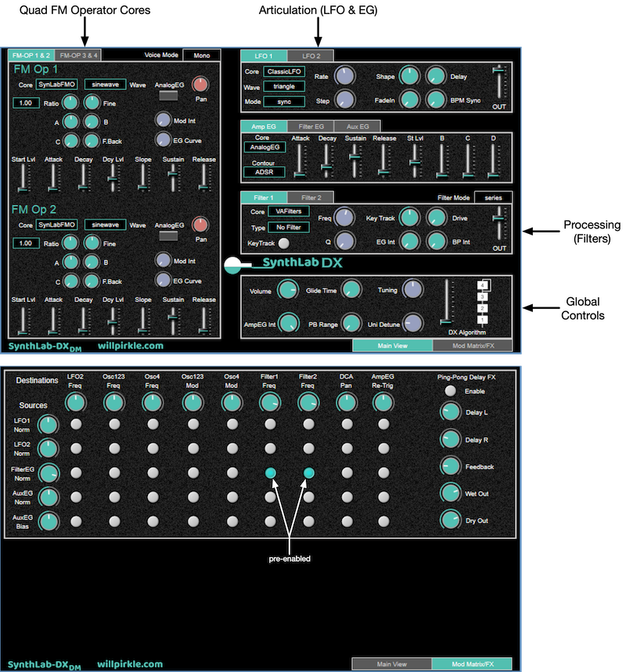Click the Glide Time knob
This screenshot has height=672, width=626.
[x=351, y=289]
